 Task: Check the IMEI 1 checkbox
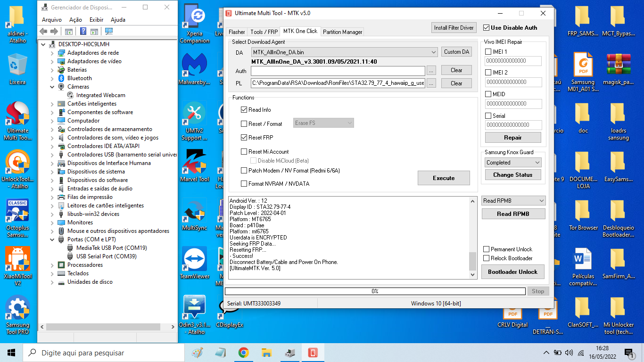click(x=488, y=52)
